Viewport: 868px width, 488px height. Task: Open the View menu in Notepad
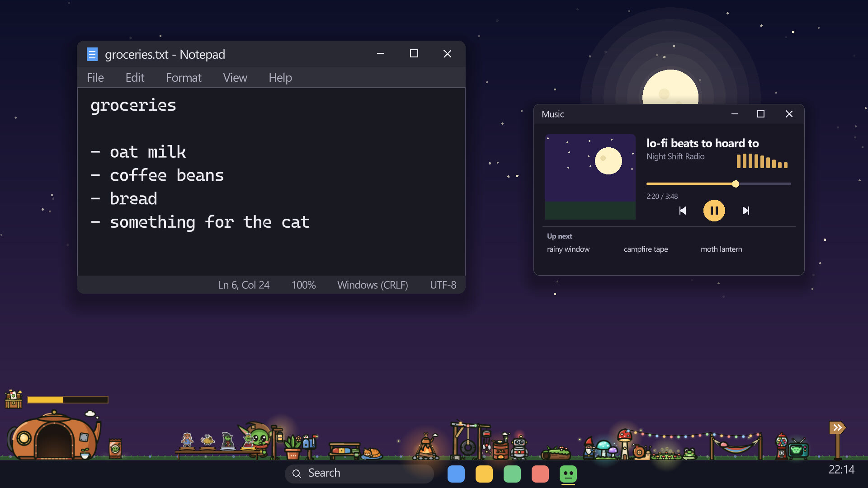235,78
